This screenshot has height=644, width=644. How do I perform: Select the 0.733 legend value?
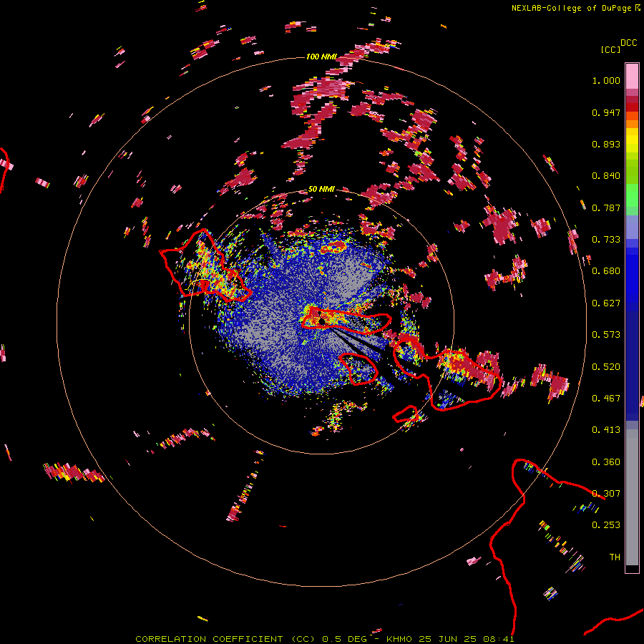tap(606, 240)
